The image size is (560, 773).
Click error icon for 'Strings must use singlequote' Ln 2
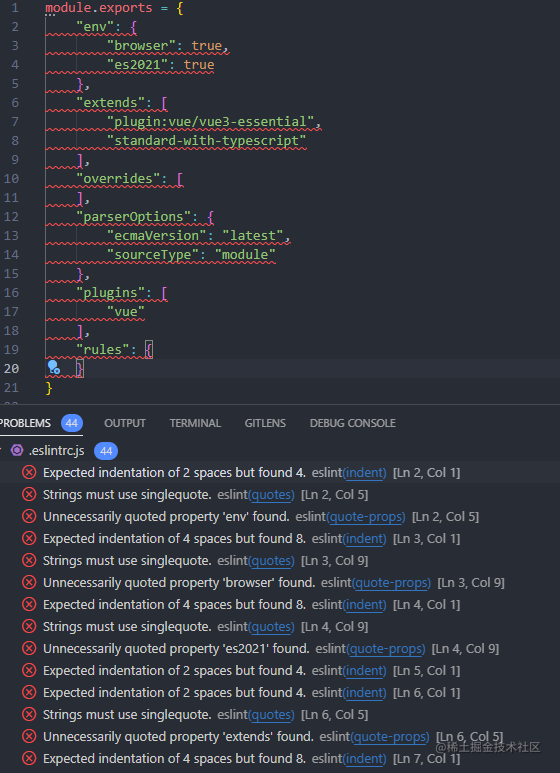pyautogui.click(x=29, y=494)
